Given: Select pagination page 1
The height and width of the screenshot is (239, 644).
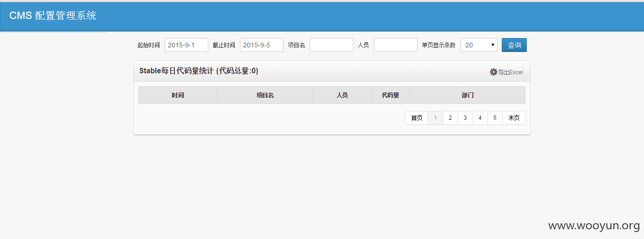Looking at the screenshot, I should click(x=435, y=118).
